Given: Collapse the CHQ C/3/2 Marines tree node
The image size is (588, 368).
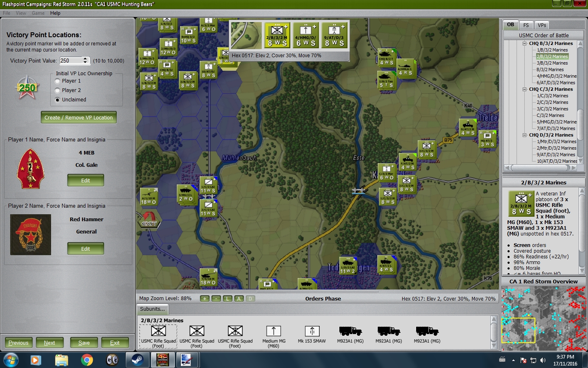Looking at the screenshot, I should tap(525, 89).
